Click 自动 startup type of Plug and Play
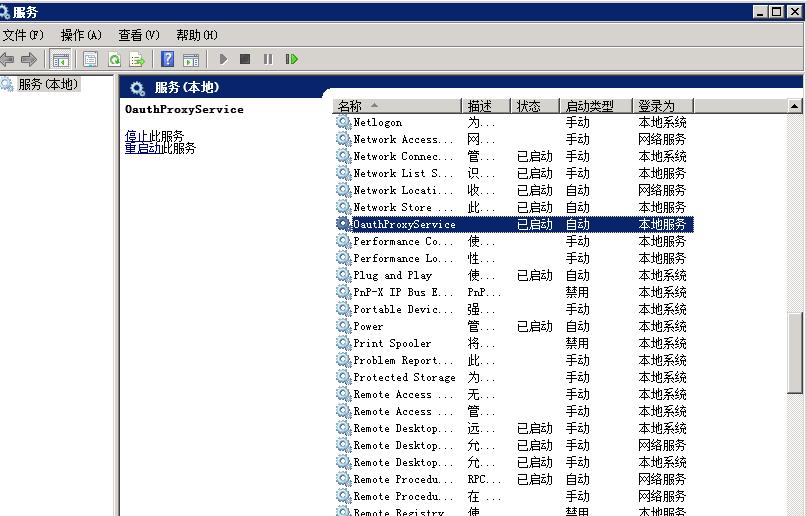The width and height of the screenshot is (807, 516). click(577, 275)
